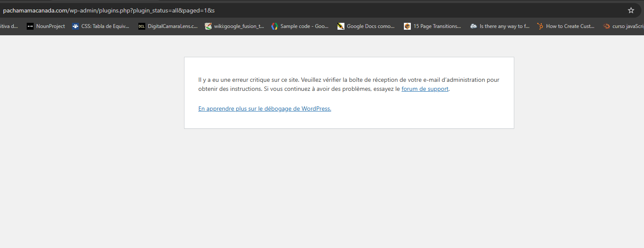644x248 pixels.
Task: Bookmark this page with the star icon
Action: click(631, 10)
